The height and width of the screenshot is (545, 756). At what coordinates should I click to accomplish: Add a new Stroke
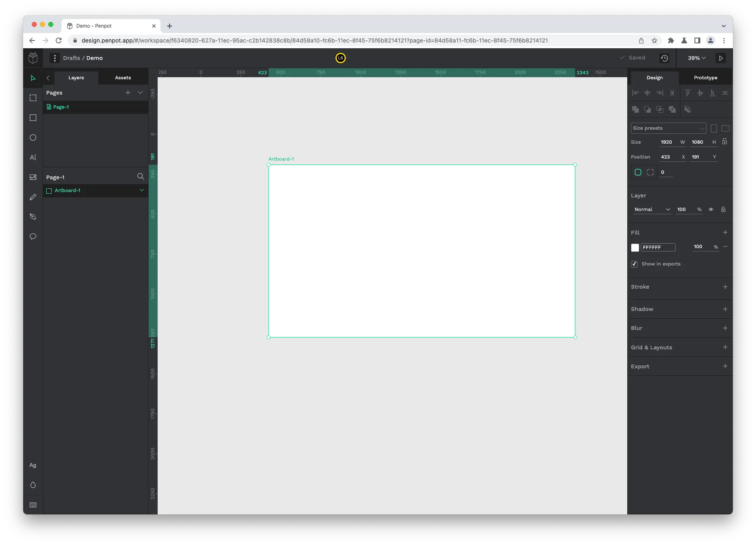click(725, 287)
